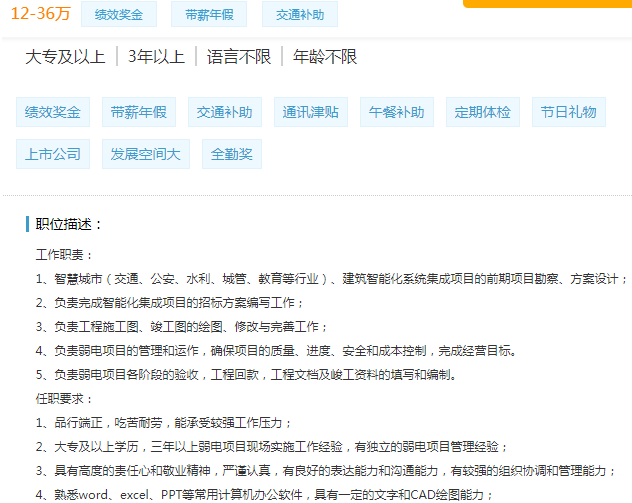Click the 发展空间大 tag
The image size is (632, 503).
coord(145,154)
